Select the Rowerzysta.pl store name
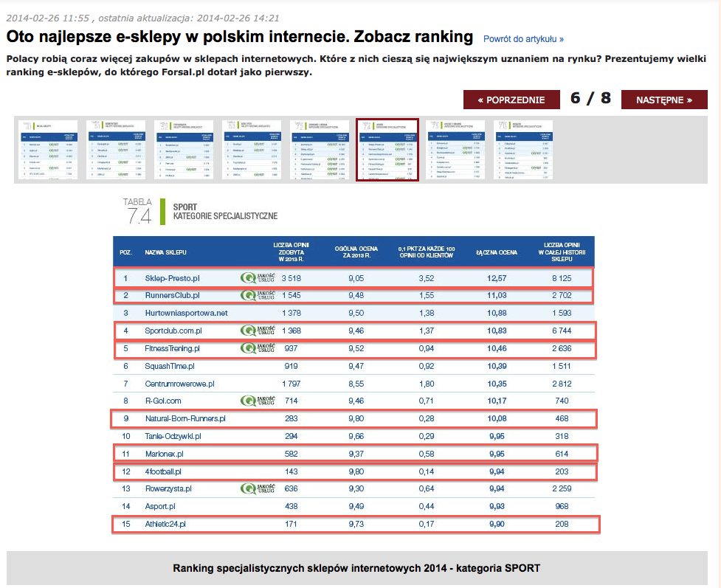Screen dimensions: 721x588 [x=168, y=488]
